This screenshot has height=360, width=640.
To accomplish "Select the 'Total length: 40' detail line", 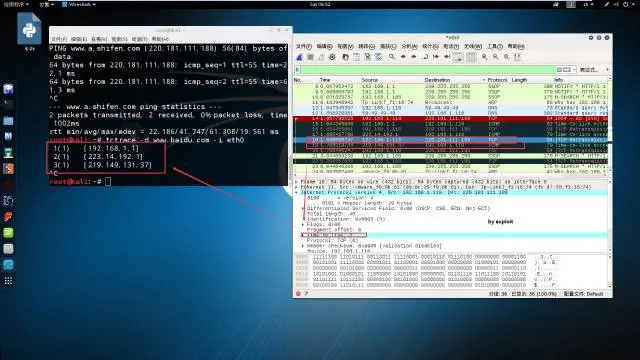I will (331, 213).
